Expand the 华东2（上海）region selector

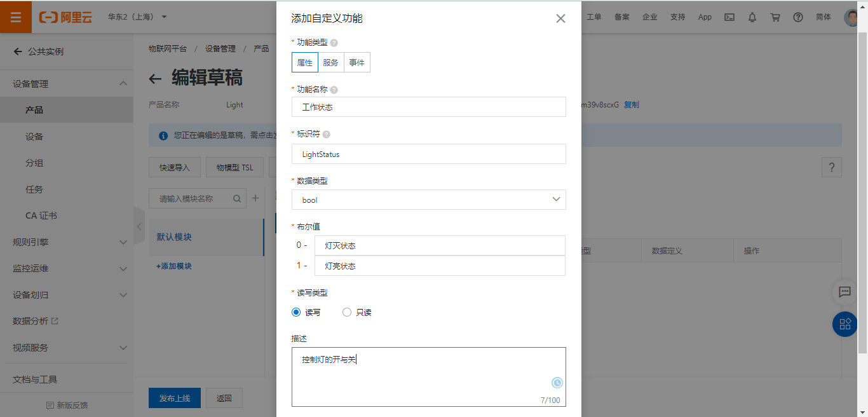[137, 17]
